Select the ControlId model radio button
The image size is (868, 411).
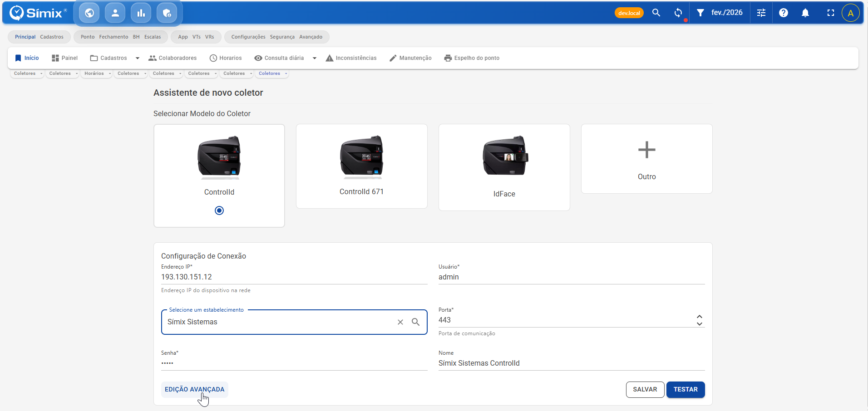point(219,210)
